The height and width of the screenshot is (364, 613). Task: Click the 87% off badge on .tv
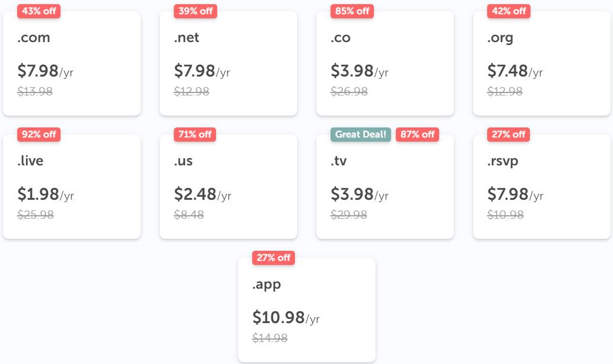418,135
